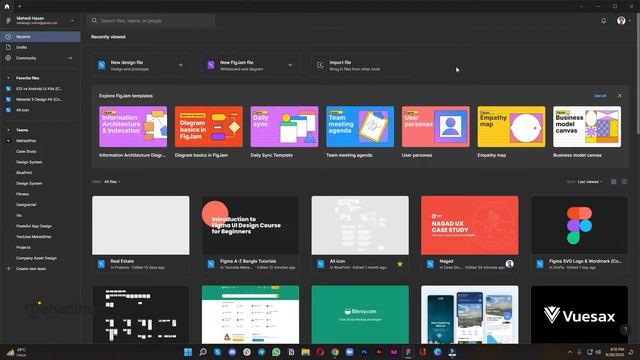Create a New FigJam file

tap(250, 65)
